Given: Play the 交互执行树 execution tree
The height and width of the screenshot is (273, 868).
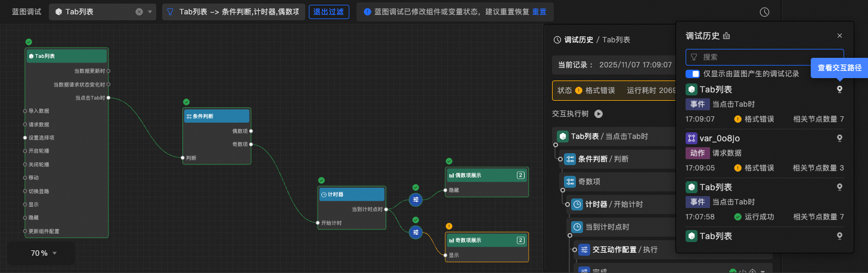Looking at the screenshot, I should click(x=599, y=114).
